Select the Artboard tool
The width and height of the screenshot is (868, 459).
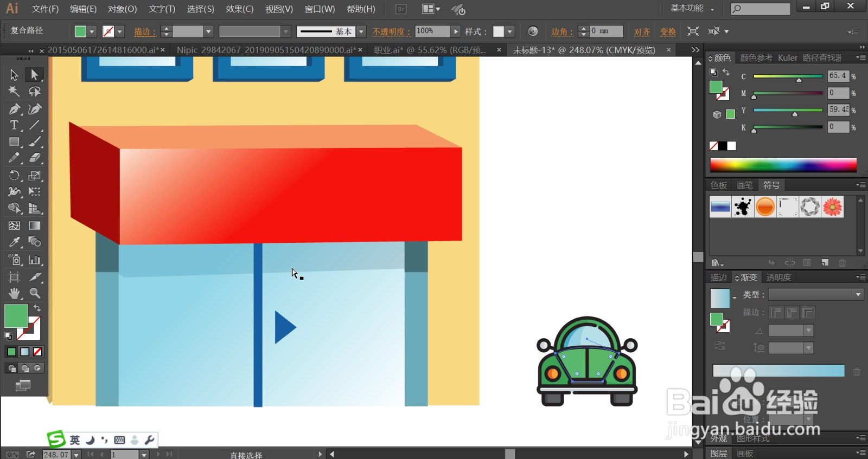14,277
